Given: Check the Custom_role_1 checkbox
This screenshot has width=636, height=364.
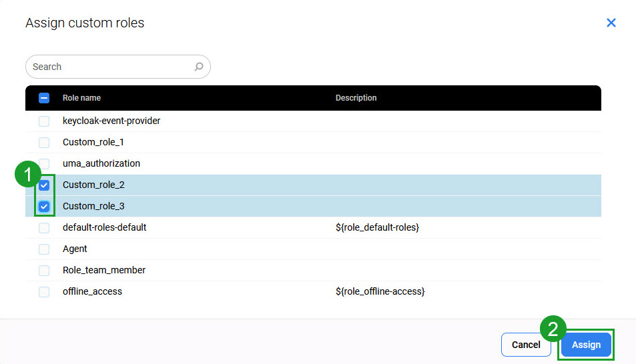Looking at the screenshot, I should [x=44, y=143].
